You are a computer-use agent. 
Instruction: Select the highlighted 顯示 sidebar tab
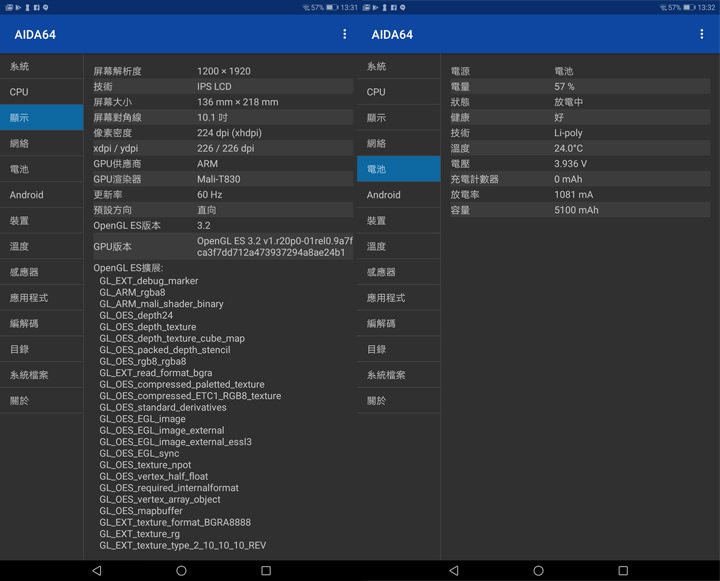click(41, 118)
